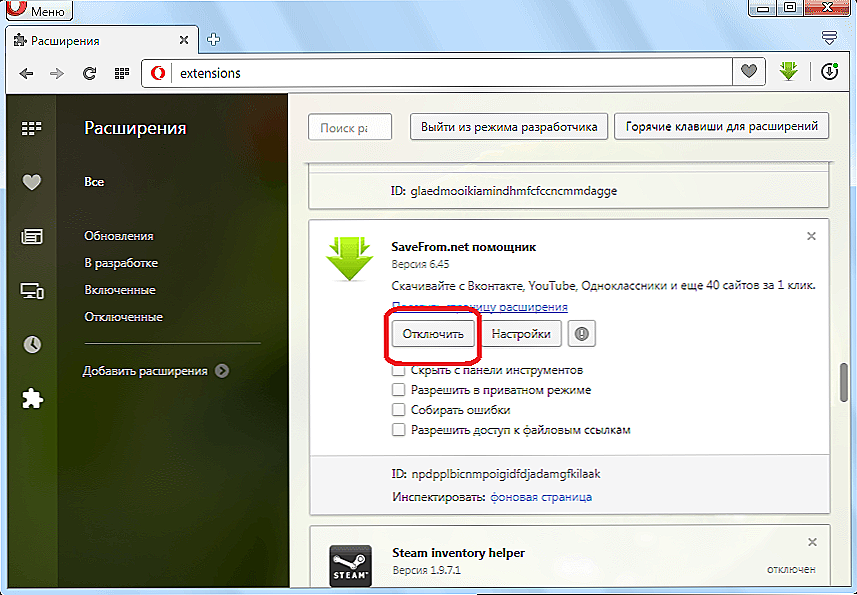Open history clock icon in sidebar
This screenshot has width=857, height=595.
32,345
